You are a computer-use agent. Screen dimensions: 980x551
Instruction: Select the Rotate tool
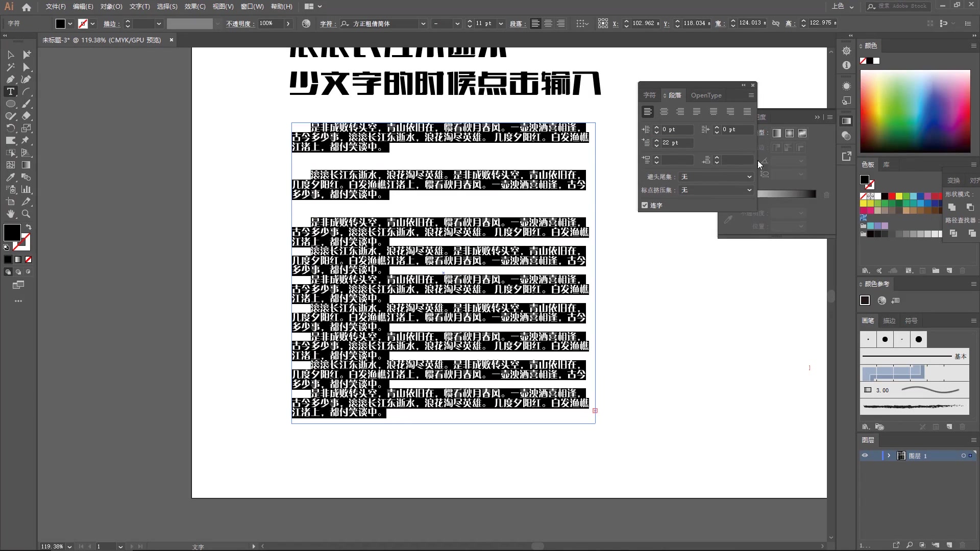(x=10, y=128)
